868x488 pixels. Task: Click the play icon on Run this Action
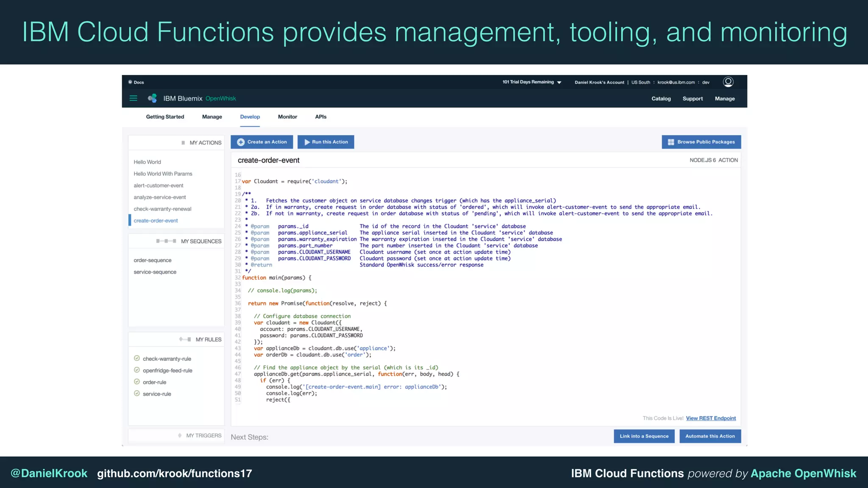point(307,142)
